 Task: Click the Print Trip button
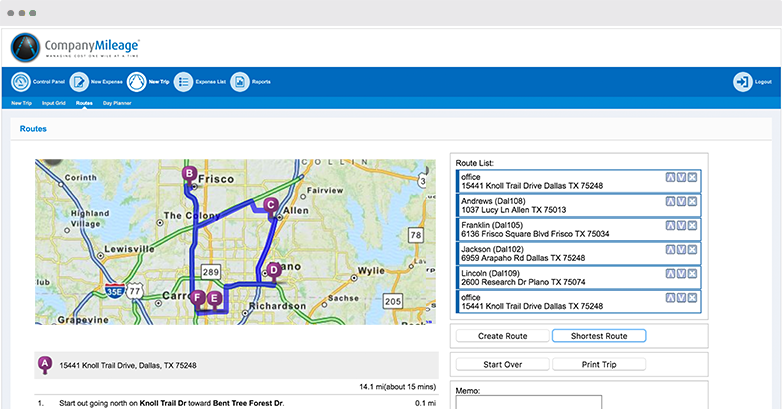(599, 365)
